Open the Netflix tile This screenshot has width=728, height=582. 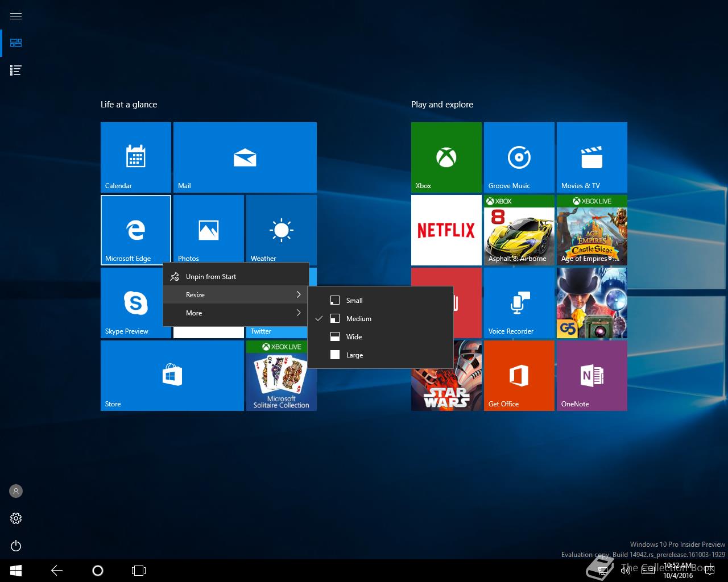(446, 230)
